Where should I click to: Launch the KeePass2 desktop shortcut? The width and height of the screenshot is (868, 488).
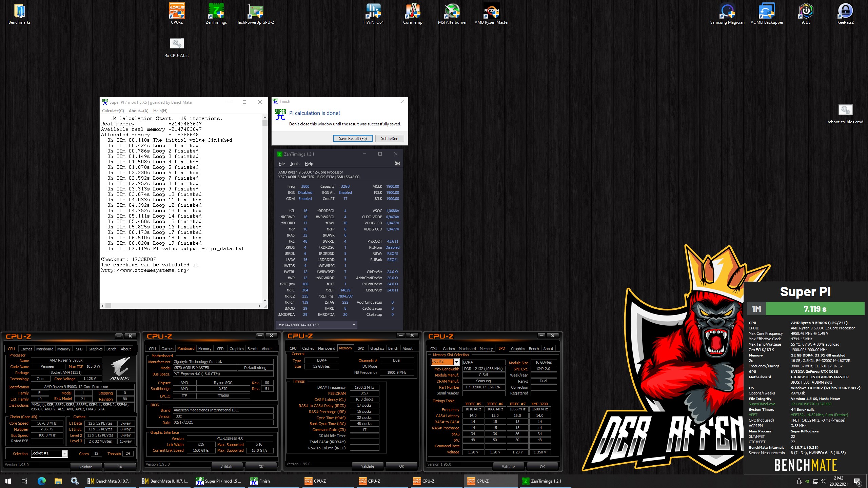845,14
